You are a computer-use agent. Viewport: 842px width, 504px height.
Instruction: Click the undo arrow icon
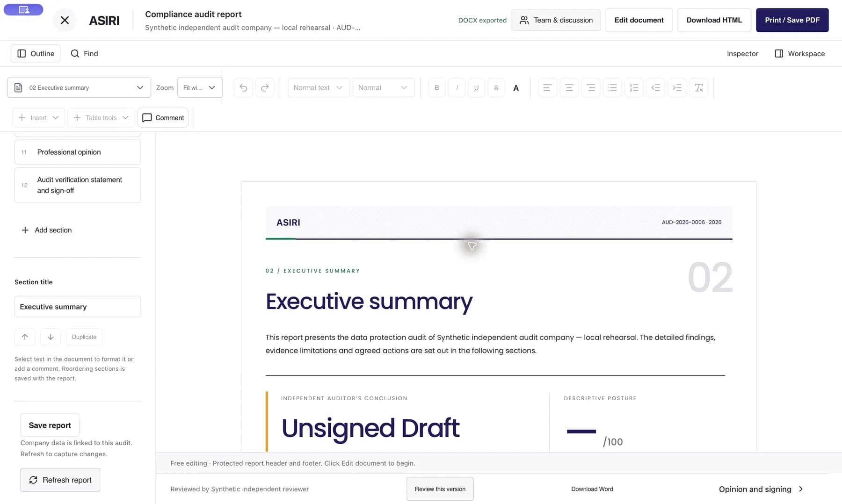pos(243,87)
